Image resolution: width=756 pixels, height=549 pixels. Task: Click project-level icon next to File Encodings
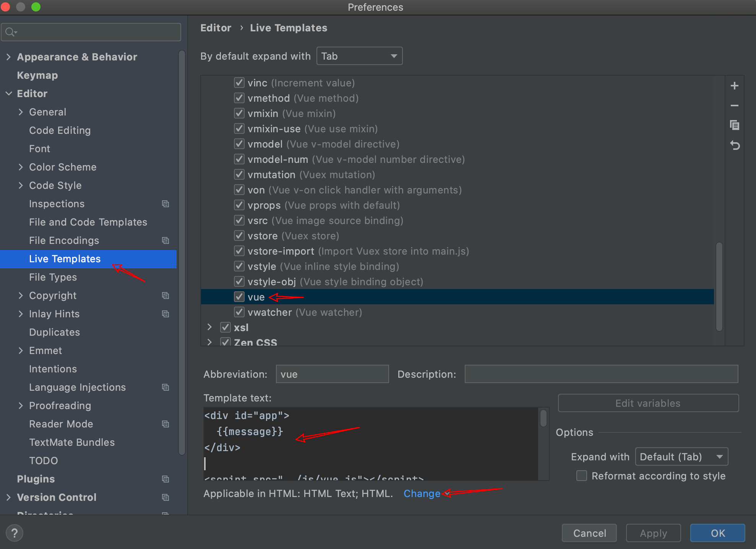pos(165,240)
